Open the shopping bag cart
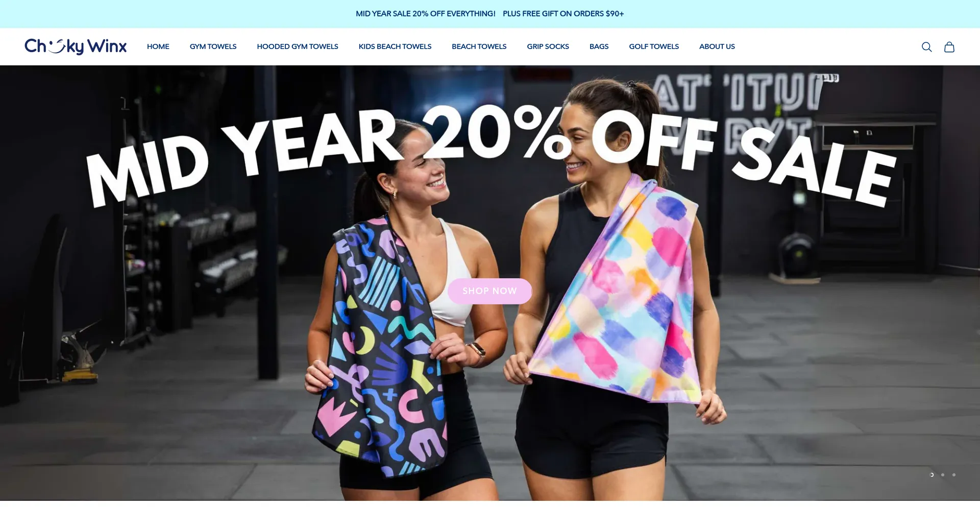The width and height of the screenshot is (980, 507). [949, 47]
